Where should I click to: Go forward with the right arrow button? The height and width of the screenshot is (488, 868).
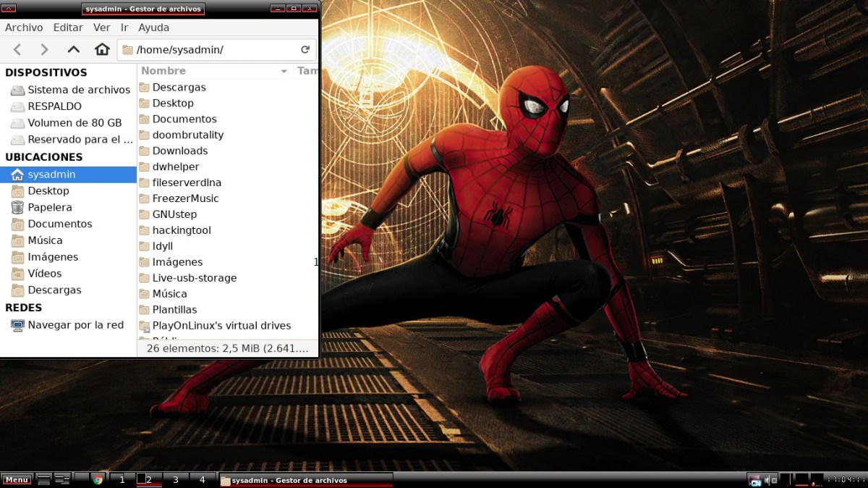[44, 49]
